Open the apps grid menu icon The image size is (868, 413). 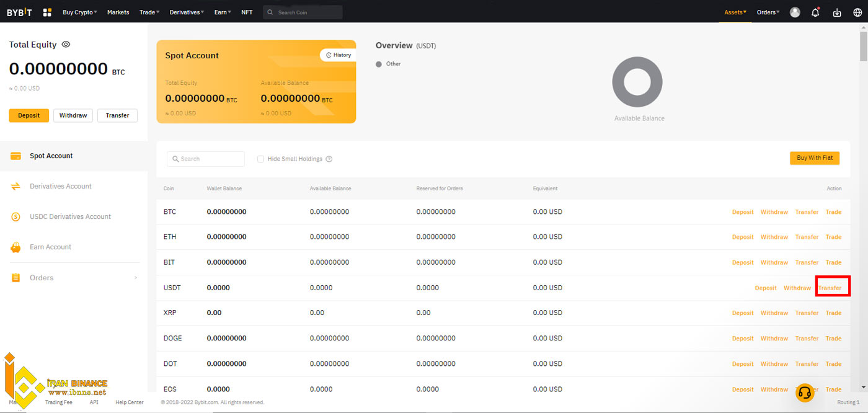click(x=48, y=12)
